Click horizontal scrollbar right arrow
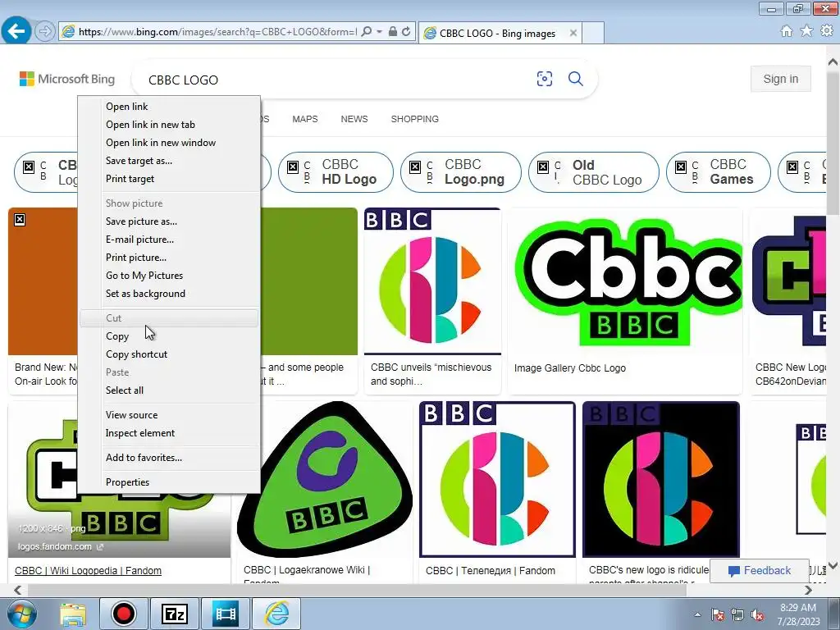840x630 pixels. coord(808,591)
